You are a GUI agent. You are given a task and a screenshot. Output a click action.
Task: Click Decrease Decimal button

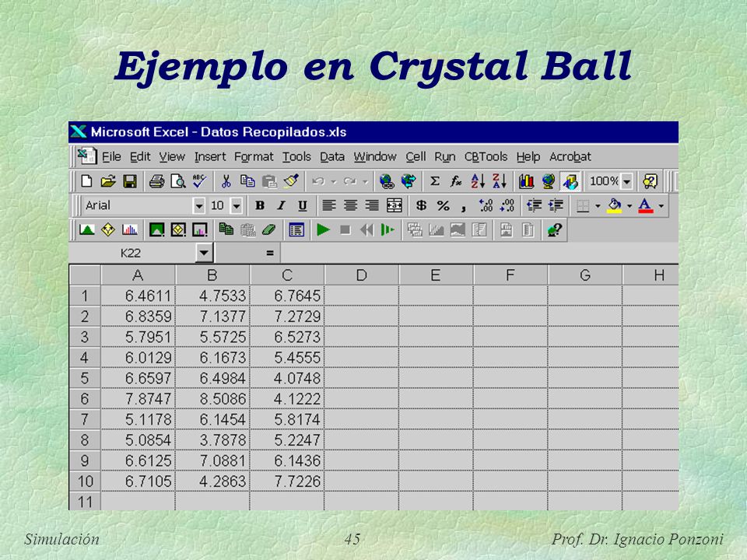click(x=507, y=205)
